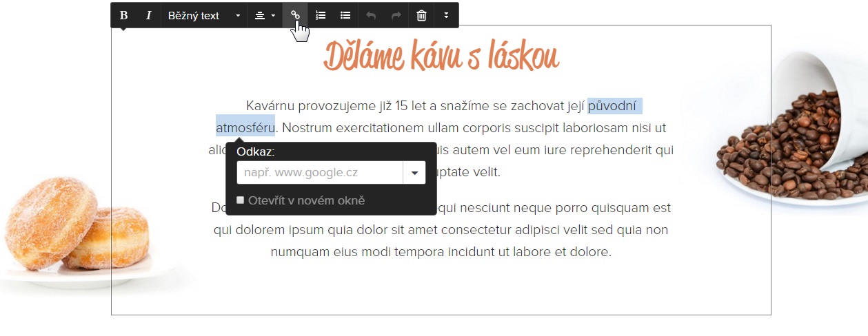Delete the block with the trash icon
The image size is (868, 336).
click(x=421, y=15)
